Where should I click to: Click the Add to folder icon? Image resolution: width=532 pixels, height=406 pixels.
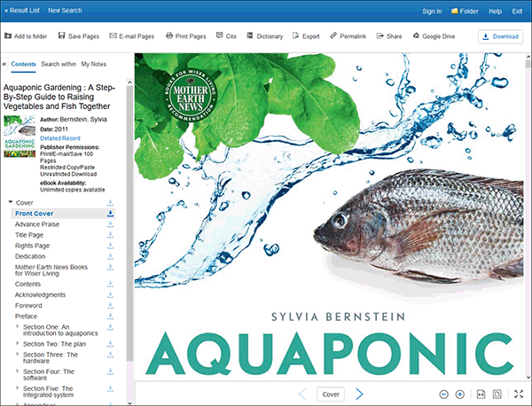click(8, 35)
